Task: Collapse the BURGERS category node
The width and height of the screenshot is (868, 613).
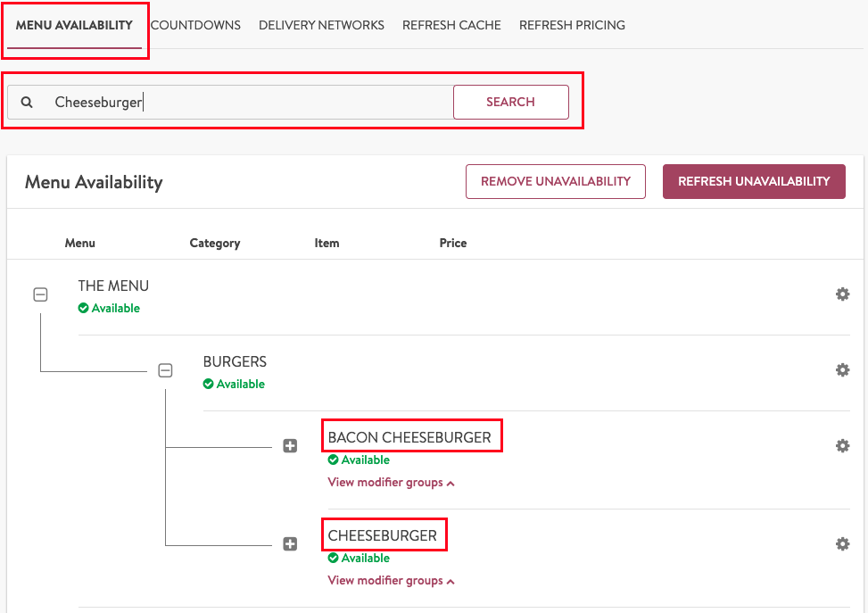Action: pos(165,370)
